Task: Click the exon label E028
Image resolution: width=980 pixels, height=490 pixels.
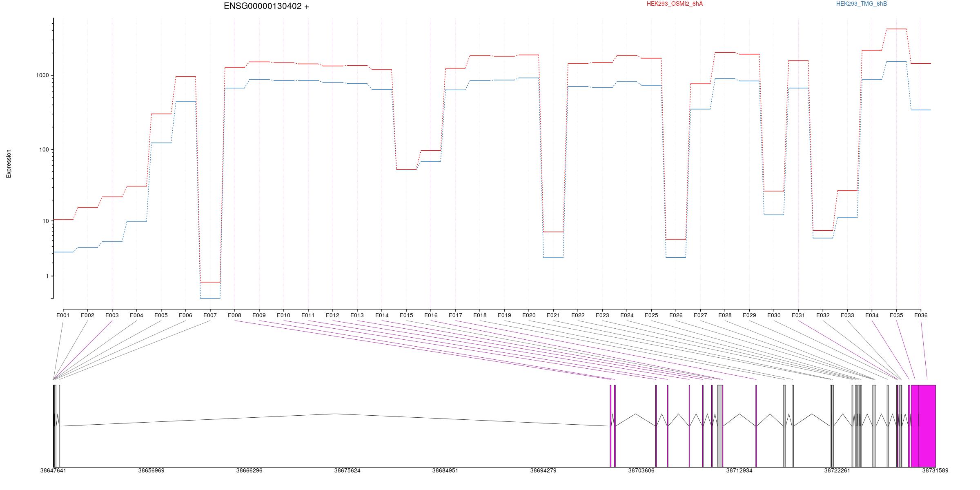Action: click(725, 315)
